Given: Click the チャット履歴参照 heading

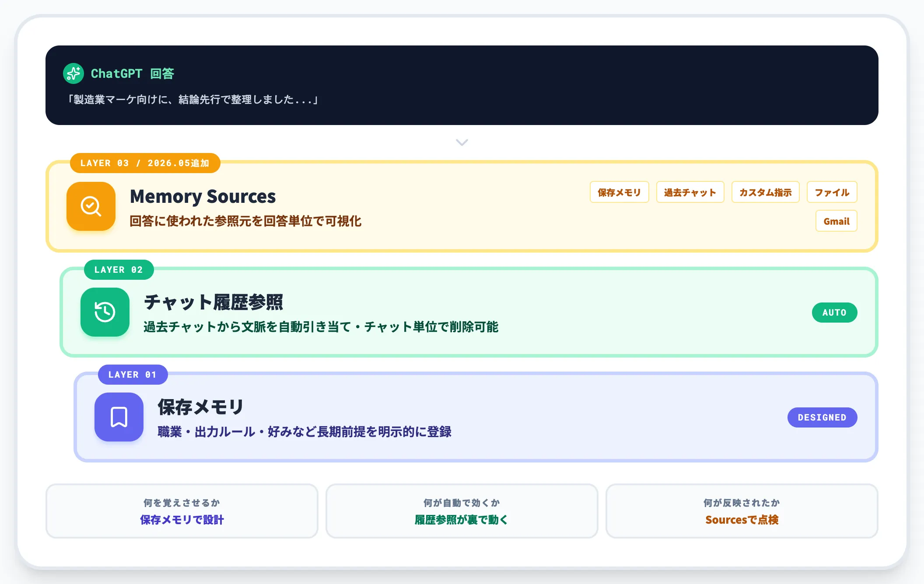Looking at the screenshot, I should pyautogui.click(x=213, y=302).
